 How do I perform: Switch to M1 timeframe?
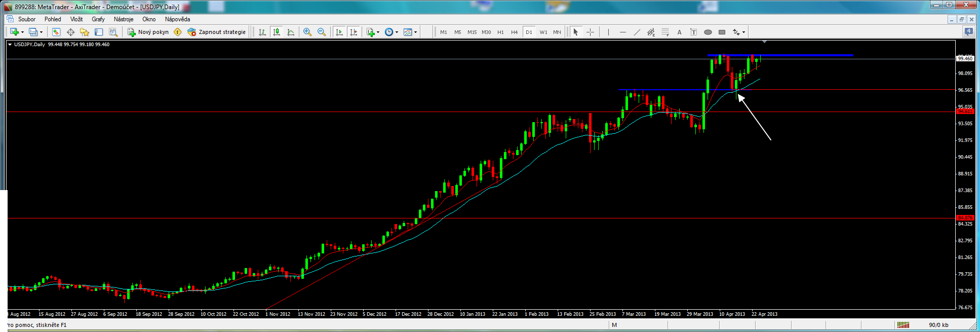coord(444,32)
